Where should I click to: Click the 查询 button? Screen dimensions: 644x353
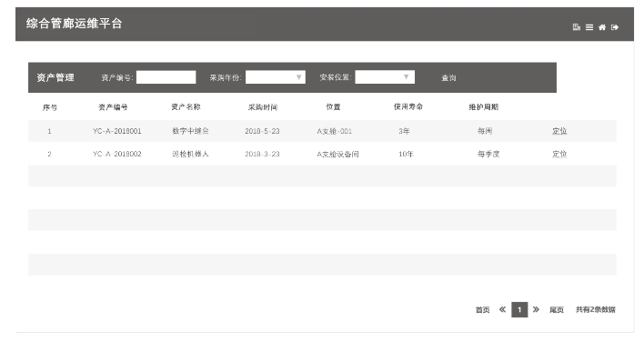pyautogui.click(x=448, y=77)
